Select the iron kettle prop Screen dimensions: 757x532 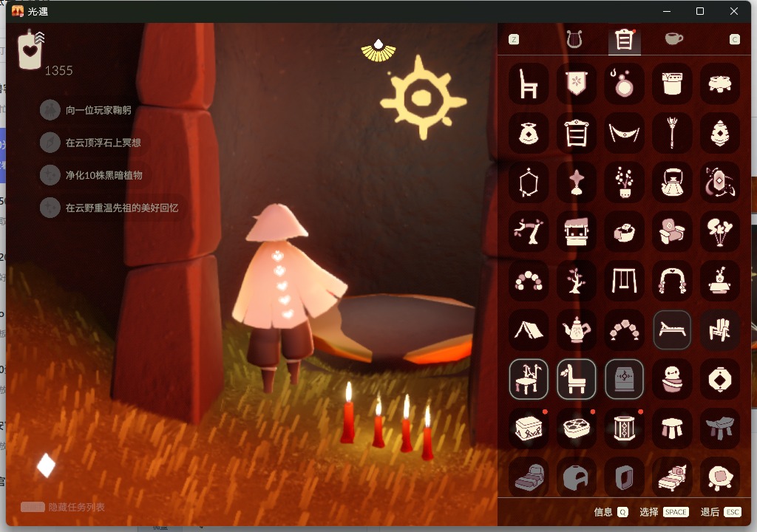pyautogui.click(x=671, y=182)
